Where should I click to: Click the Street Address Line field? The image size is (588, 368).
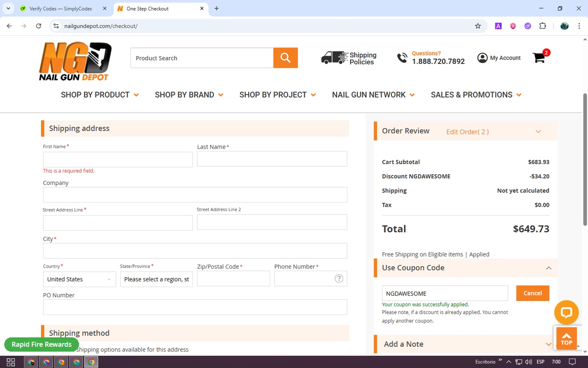click(118, 223)
